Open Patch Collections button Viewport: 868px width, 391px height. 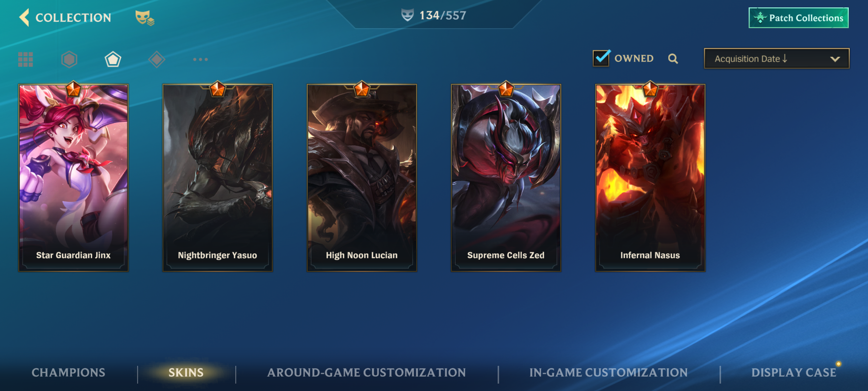click(798, 18)
